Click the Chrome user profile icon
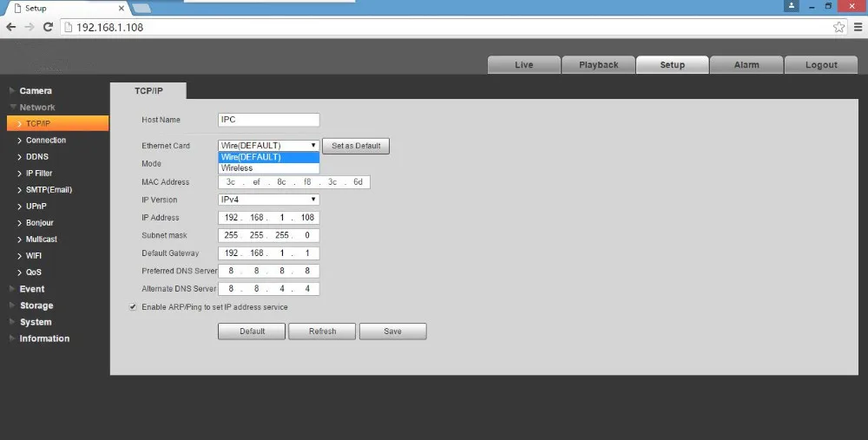 pyautogui.click(x=792, y=6)
